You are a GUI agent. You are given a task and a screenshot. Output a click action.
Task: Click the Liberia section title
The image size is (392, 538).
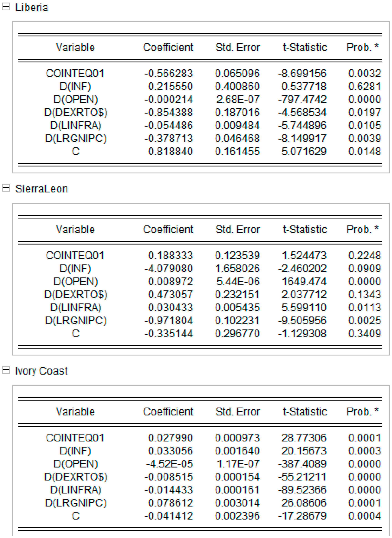tap(32, 8)
